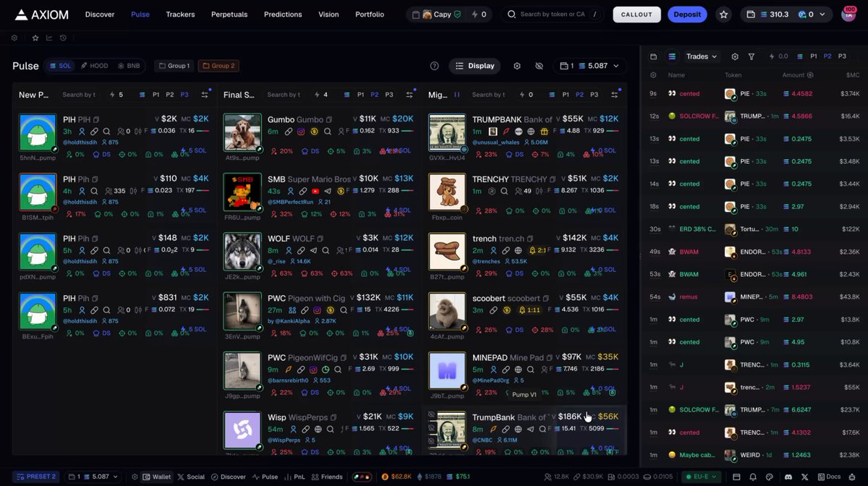Click 5 SOL quick buy on PIH $831 card
Viewport: 868px width, 486px height.
point(192,329)
